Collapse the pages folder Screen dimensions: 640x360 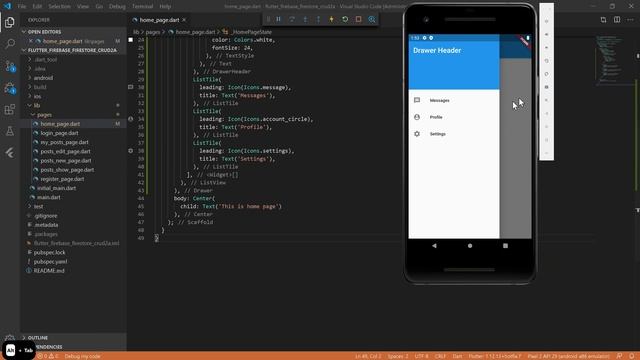click(44, 115)
